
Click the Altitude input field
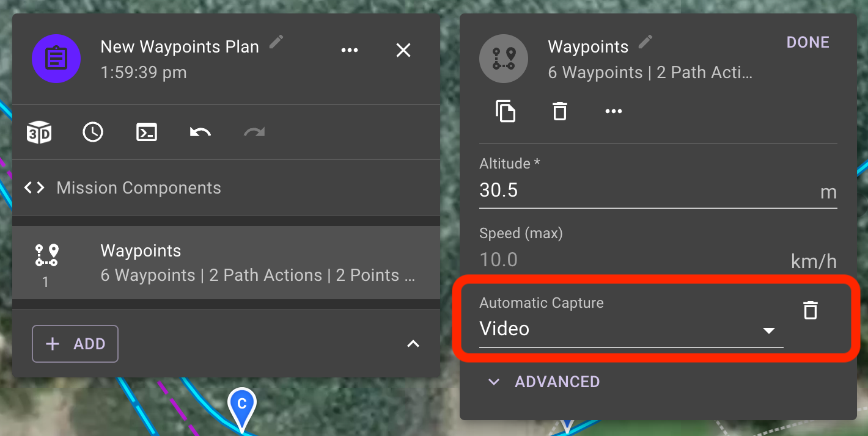[658, 191]
